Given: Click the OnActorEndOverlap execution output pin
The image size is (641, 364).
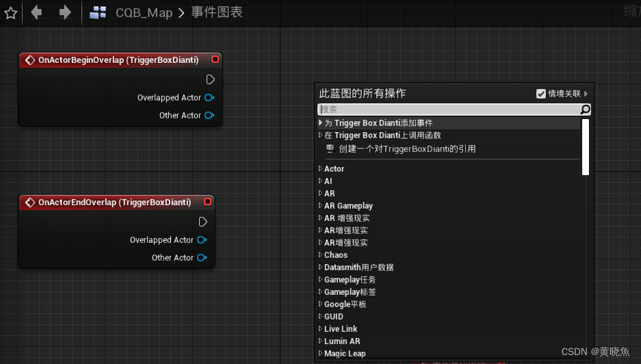Looking at the screenshot, I should pyautogui.click(x=202, y=222).
